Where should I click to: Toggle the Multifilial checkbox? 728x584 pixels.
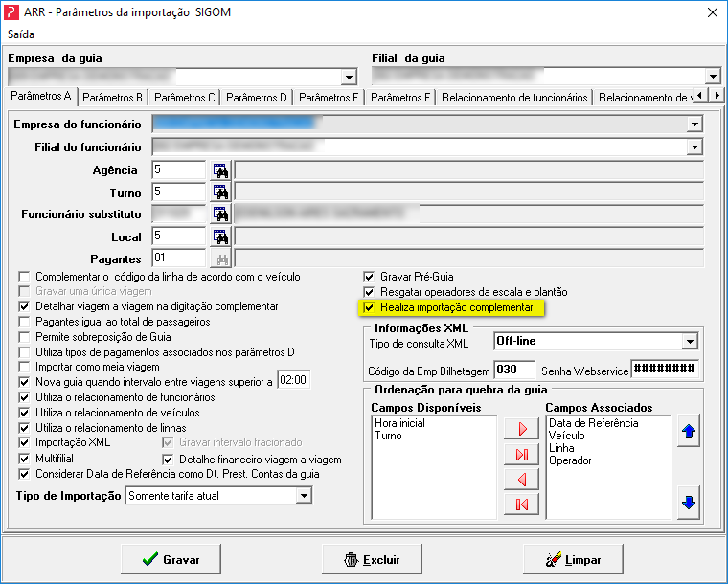[x=24, y=459]
